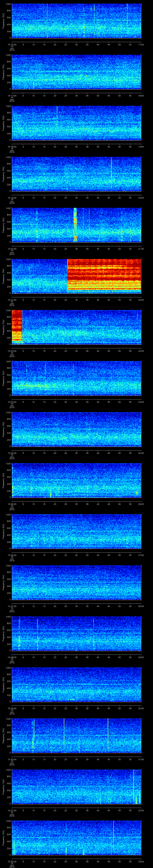Click the 15:18:00 start time label
This screenshot has height=868, width=153.
[x=12, y=147]
